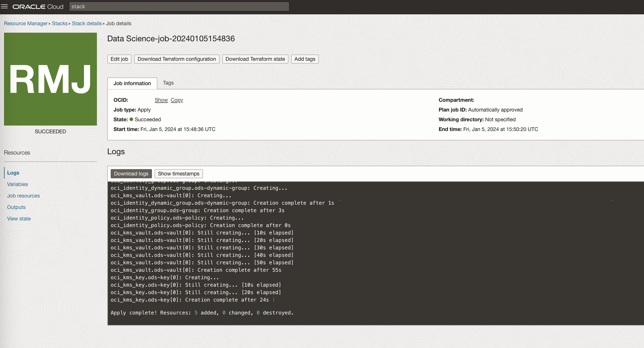Click the Edit job button
This screenshot has height=348, width=644.
[x=119, y=59]
